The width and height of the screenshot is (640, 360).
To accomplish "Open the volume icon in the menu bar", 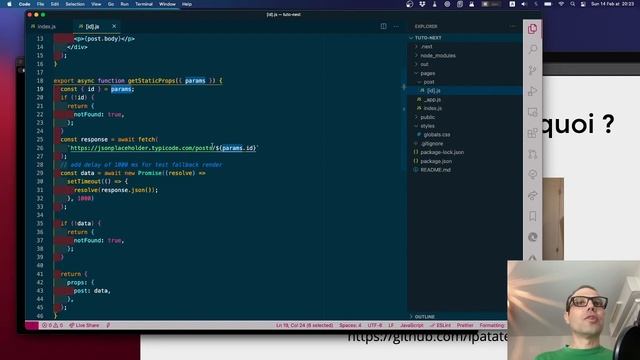I will [x=524, y=4].
